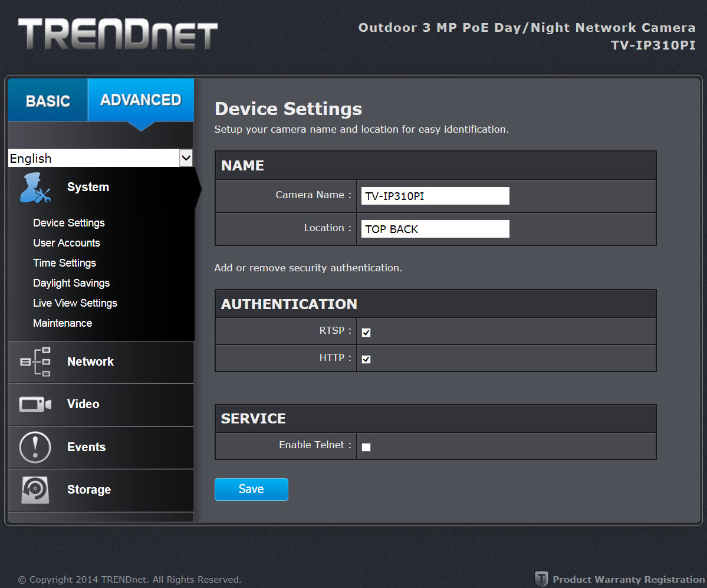
Task: Click the copyright 2014 TRENDnet text
Action: [x=129, y=579]
